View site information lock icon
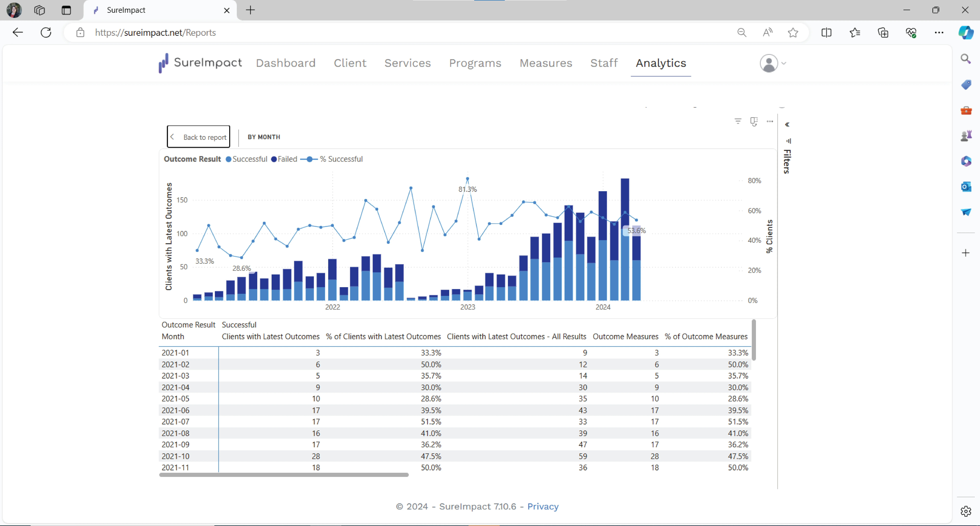This screenshot has width=980, height=526. tap(80, 33)
